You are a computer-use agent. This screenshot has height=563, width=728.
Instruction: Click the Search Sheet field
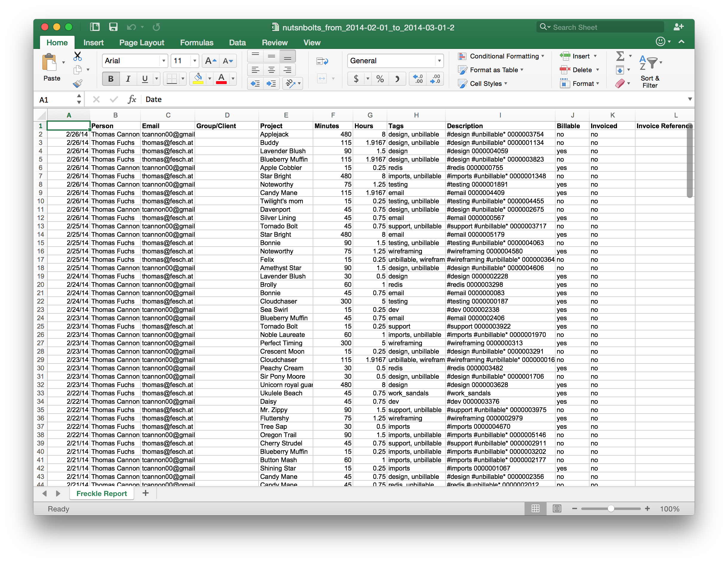tap(600, 27)
